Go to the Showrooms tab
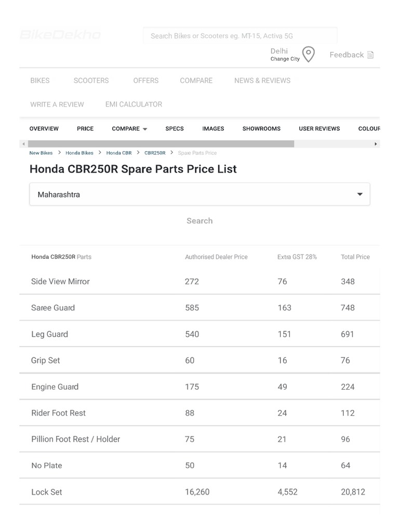 261,129
